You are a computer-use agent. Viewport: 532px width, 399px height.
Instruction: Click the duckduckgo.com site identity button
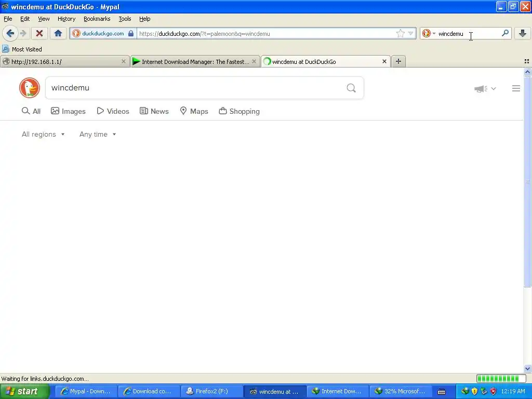[x=103, y=34]
